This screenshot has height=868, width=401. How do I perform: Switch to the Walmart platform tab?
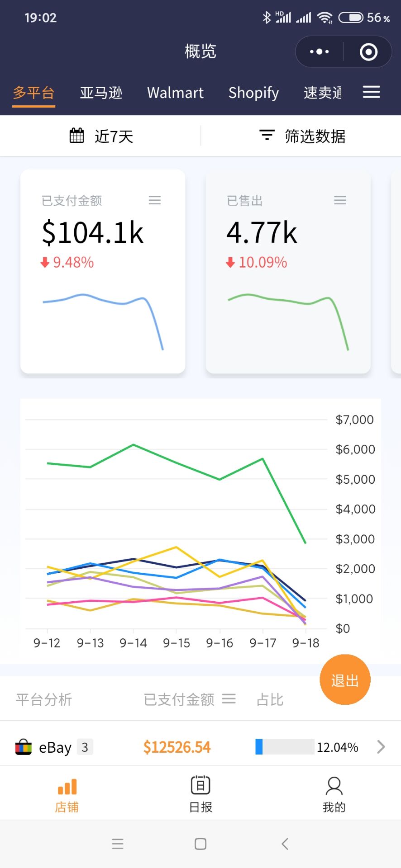point(175,93)
